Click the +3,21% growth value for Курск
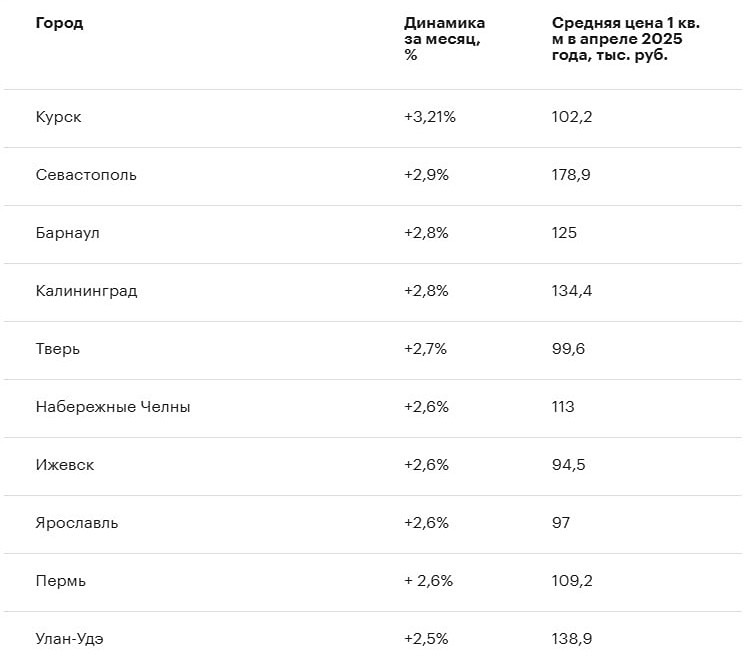Viewport: 752px width, 663px height. [x=430, y=117]
